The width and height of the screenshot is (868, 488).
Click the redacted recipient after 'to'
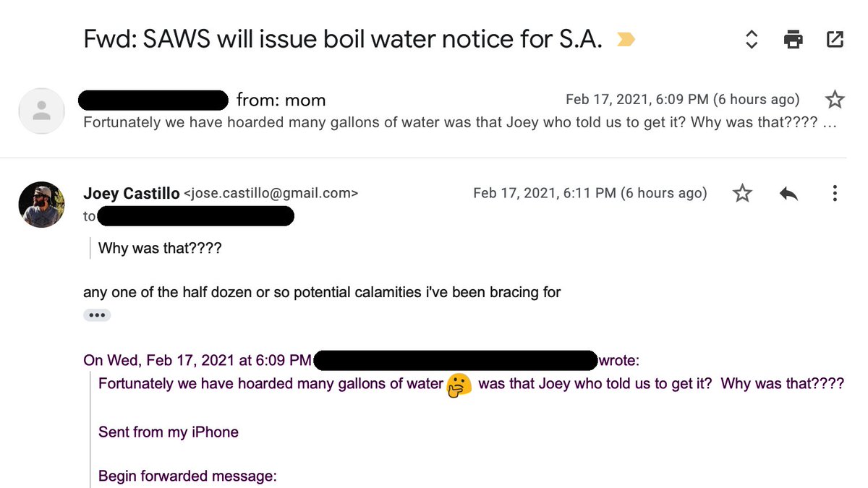pyautogui.click(x=195, y=215)
